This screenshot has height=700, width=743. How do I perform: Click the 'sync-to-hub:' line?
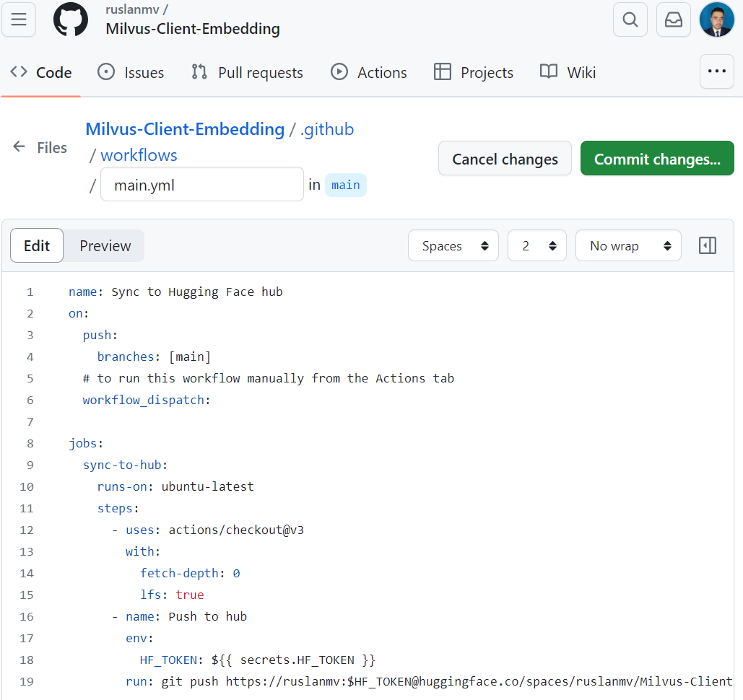tap(125, 465)
